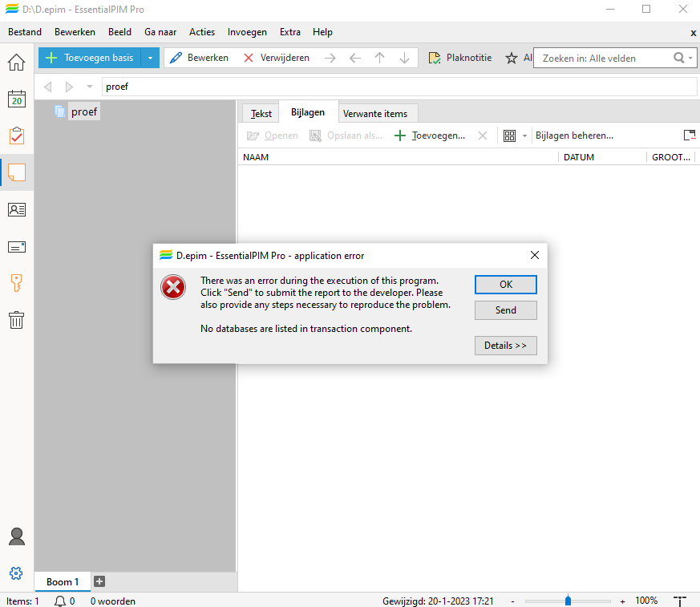Screen dimensions: 700x607
Task: Click the search magnifier icon
Action: click(x=678, y=58)
